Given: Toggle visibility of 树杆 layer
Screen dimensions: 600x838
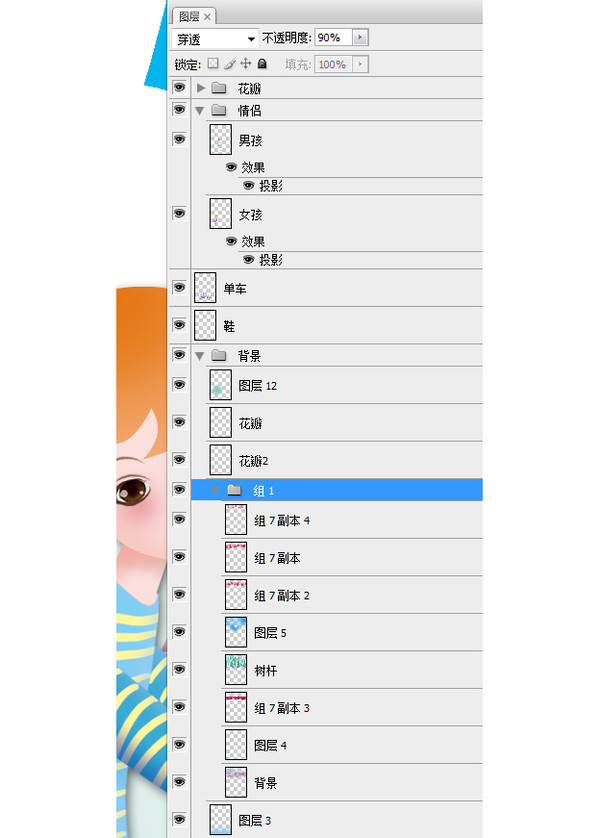Looking at the screenshot, I should (x=180, y=670).
